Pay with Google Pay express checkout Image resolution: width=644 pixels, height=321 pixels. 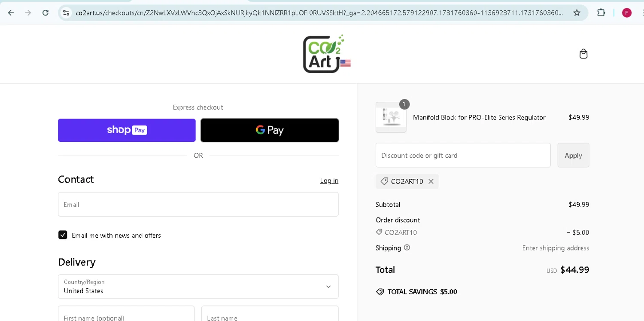tap(270, 130)
